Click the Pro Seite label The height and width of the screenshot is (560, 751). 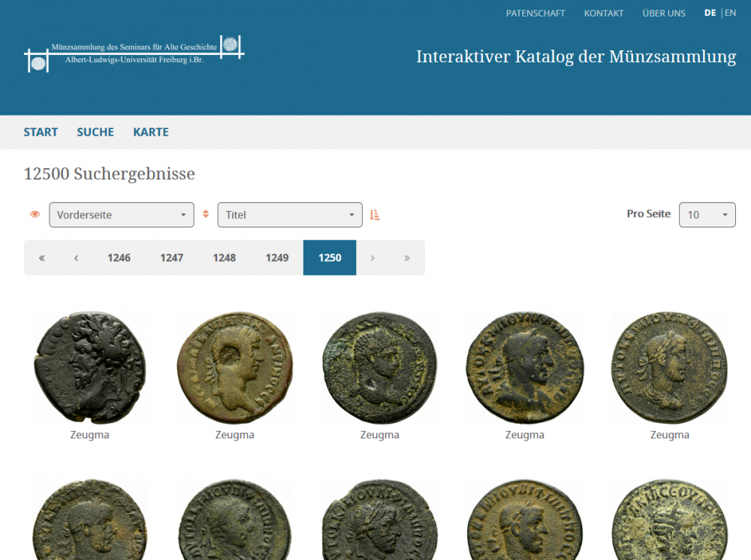coord(649,214)
